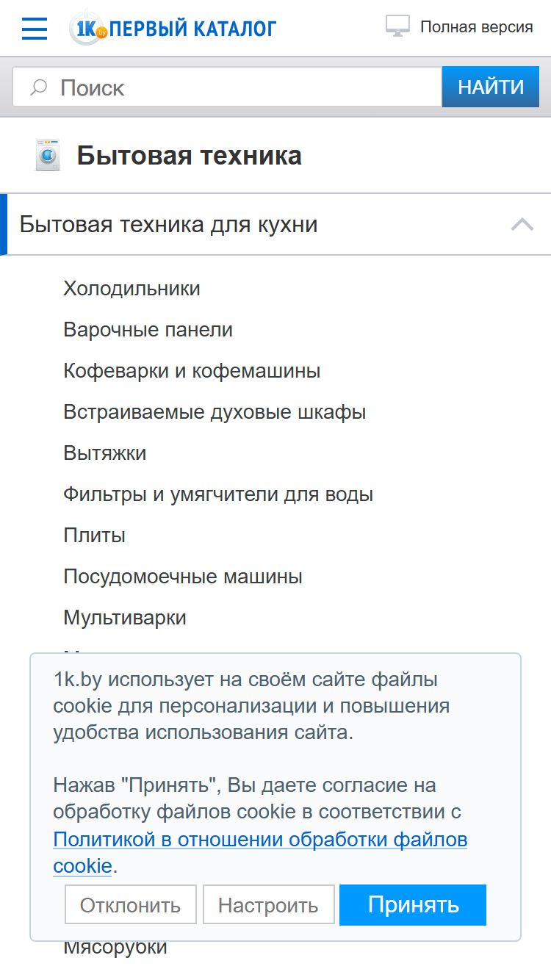Image resolution: width=551 pixels, height=980 pixels.
Task: Click the НАЙТИ search button
Action: coord(491,87)
